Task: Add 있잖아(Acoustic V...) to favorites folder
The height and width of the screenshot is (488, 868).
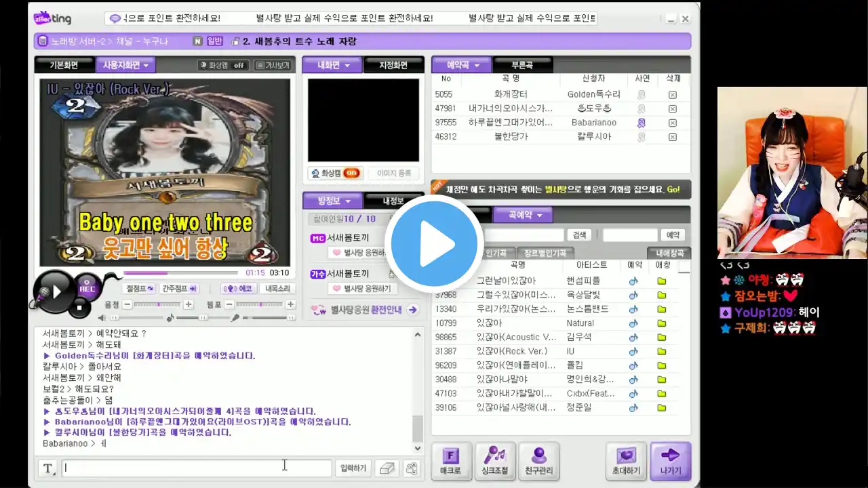Action: (x=662, y=338)
